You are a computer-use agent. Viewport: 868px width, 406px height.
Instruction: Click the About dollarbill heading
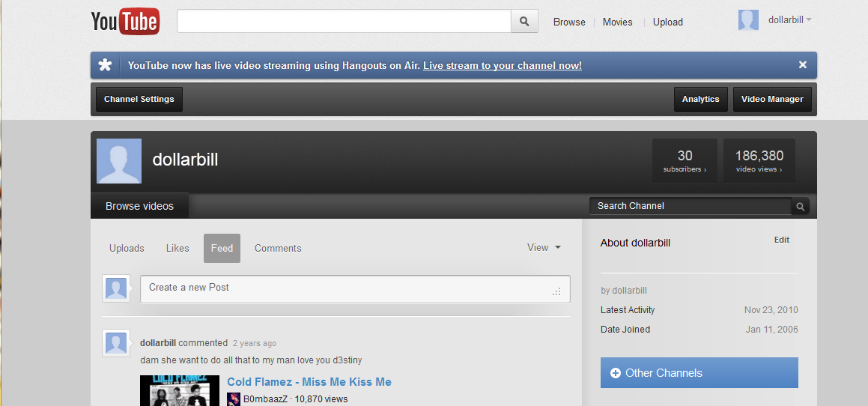[635, 243]
